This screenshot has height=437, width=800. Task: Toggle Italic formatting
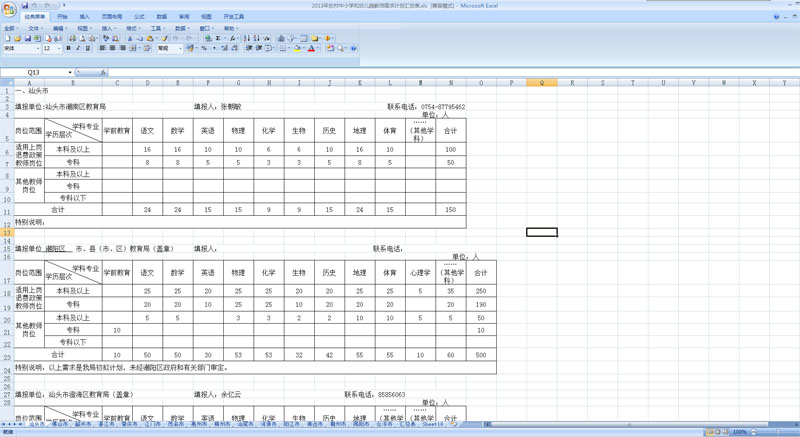pyautogui.click(x=78, y=48)
